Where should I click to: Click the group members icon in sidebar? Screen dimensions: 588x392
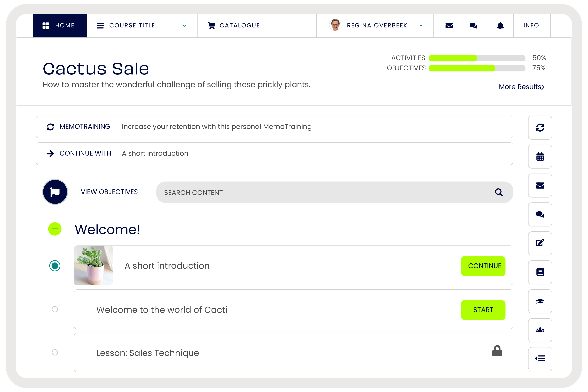pyautogui.click(x=540, y=330)
